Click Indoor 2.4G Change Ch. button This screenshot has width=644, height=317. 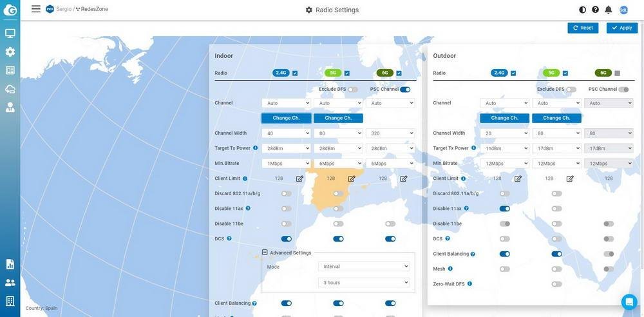(x=287, y=118)
